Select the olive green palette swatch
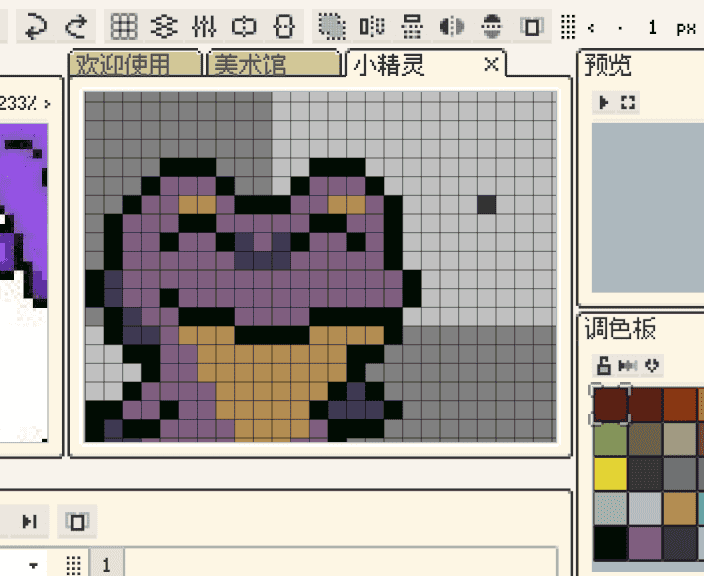 coord(610,440)
